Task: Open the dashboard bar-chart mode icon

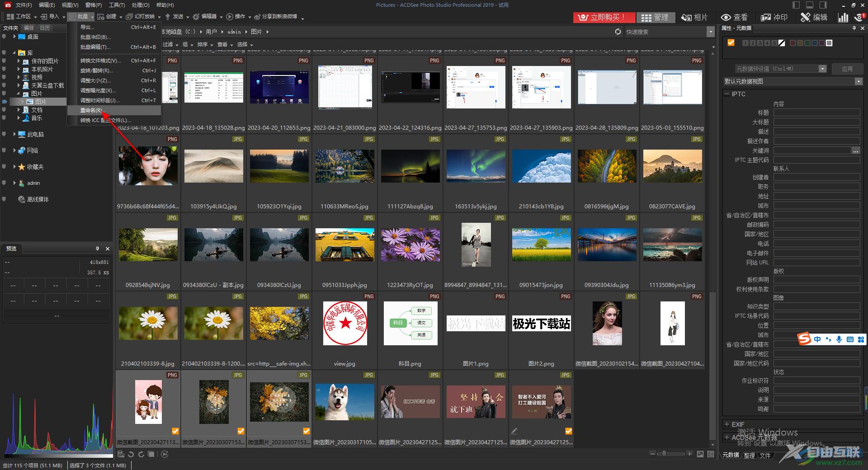Action: [x=843, y=17]
